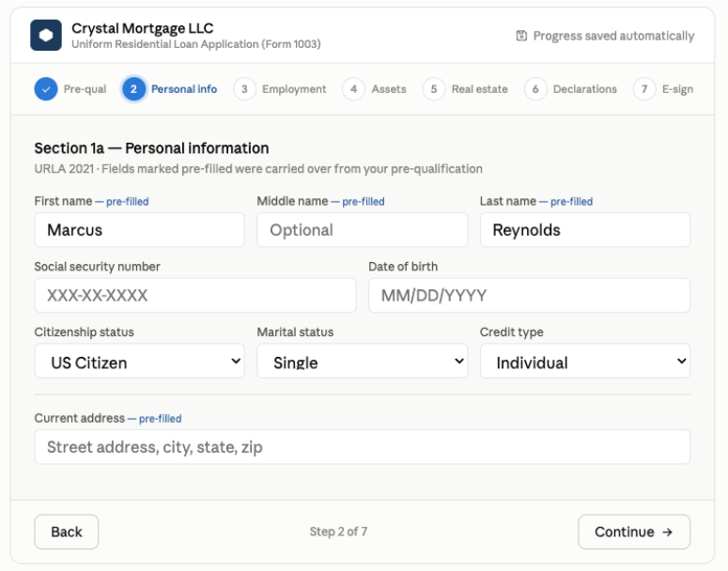This screenshot has width=728, height=571.
Task: Click the pre-filled tag beside Middle name
Action: tap(358, 202)
